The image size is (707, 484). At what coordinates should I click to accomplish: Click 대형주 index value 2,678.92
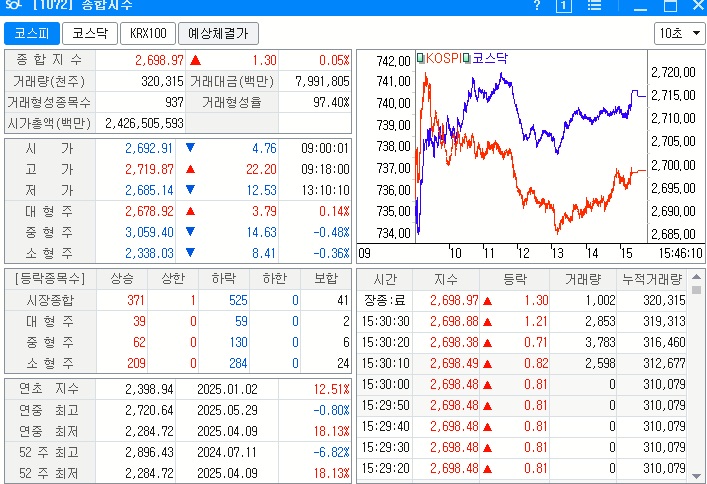pos(149,212)
